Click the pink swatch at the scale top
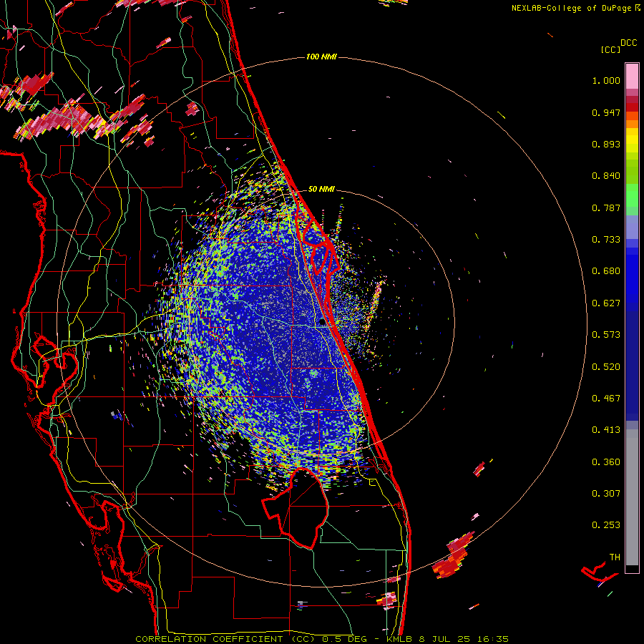 [632, 77]
